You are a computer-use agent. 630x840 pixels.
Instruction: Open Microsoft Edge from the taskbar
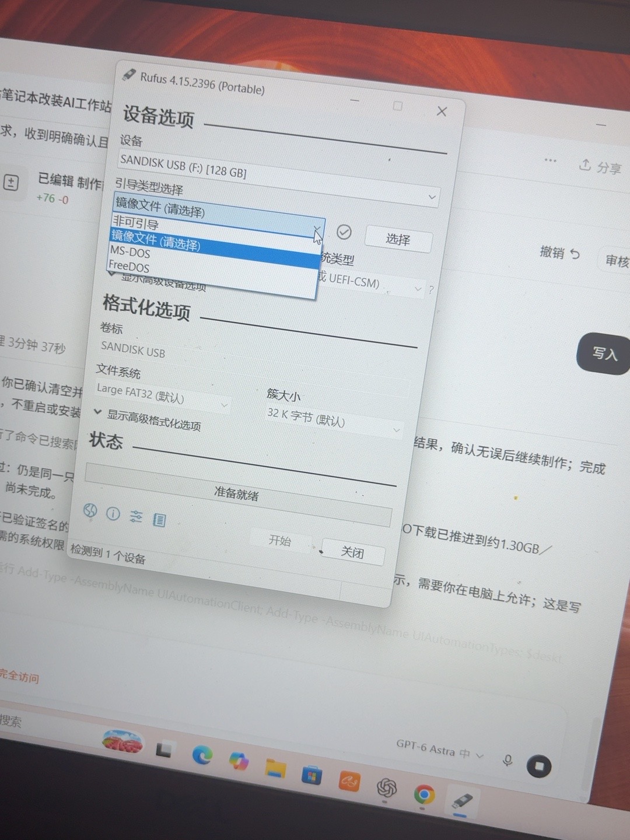coord(202,755)
